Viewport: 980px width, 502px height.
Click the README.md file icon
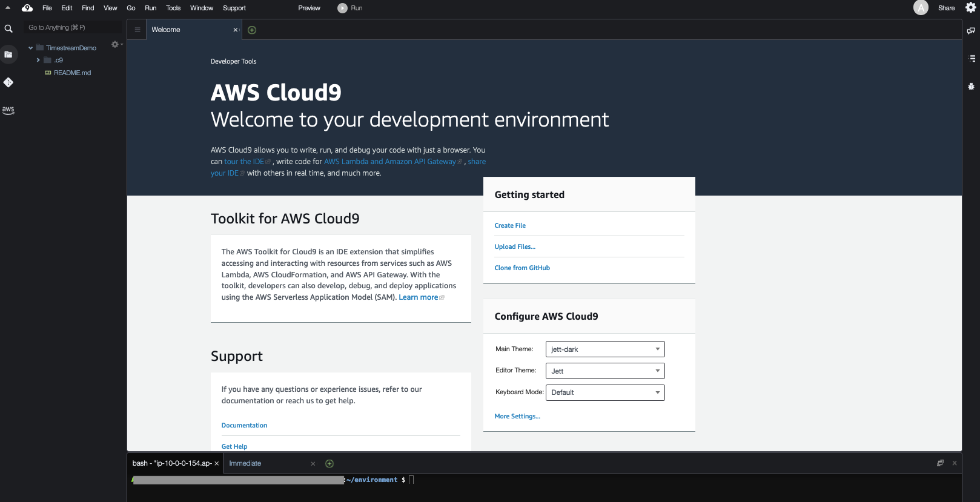pyautogui.click(x=48, y=73)
